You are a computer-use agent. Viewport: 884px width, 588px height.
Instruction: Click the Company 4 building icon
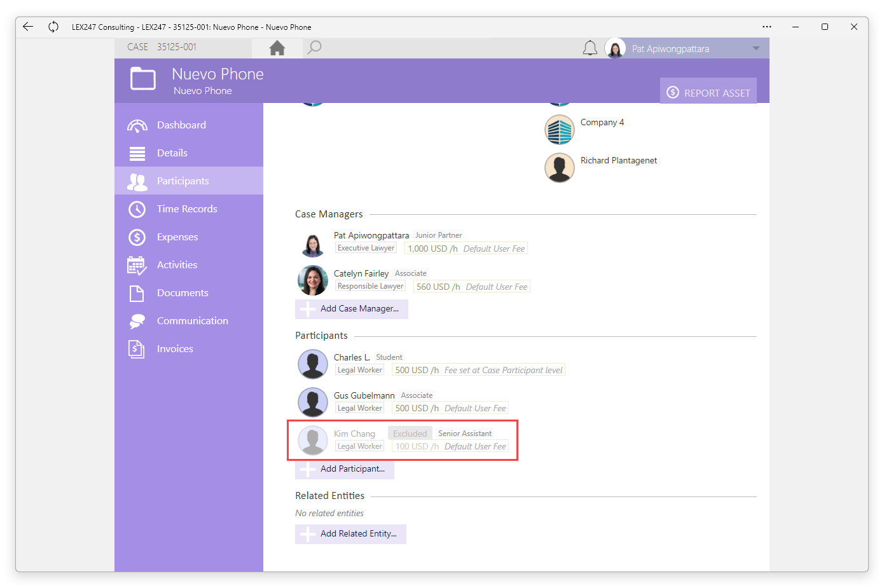tap(560, 130)
